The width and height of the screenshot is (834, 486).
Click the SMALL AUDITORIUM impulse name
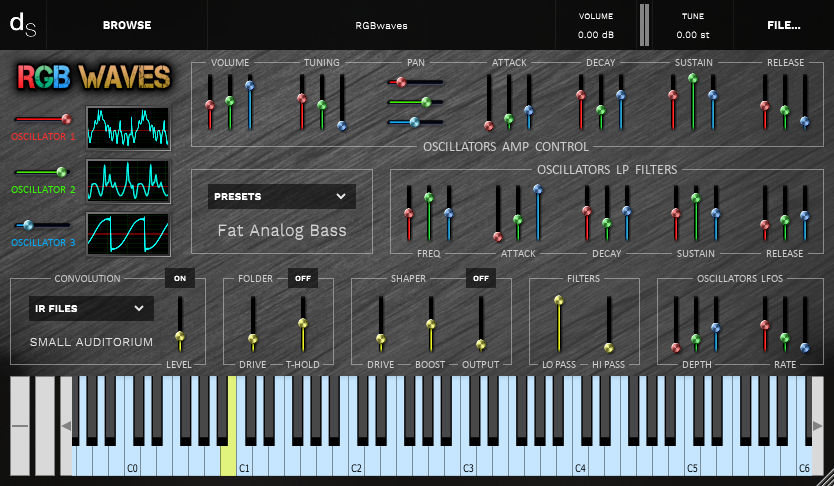click(x=91, y=342)
